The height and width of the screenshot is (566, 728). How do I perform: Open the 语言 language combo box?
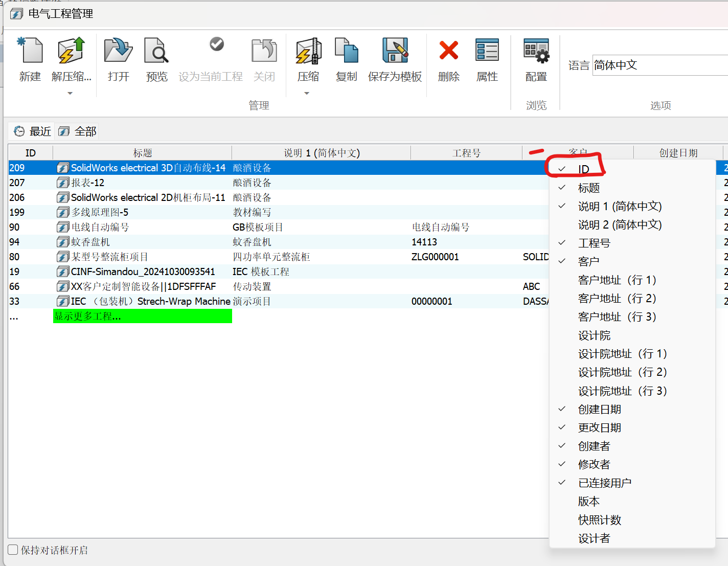pos(659,65)
